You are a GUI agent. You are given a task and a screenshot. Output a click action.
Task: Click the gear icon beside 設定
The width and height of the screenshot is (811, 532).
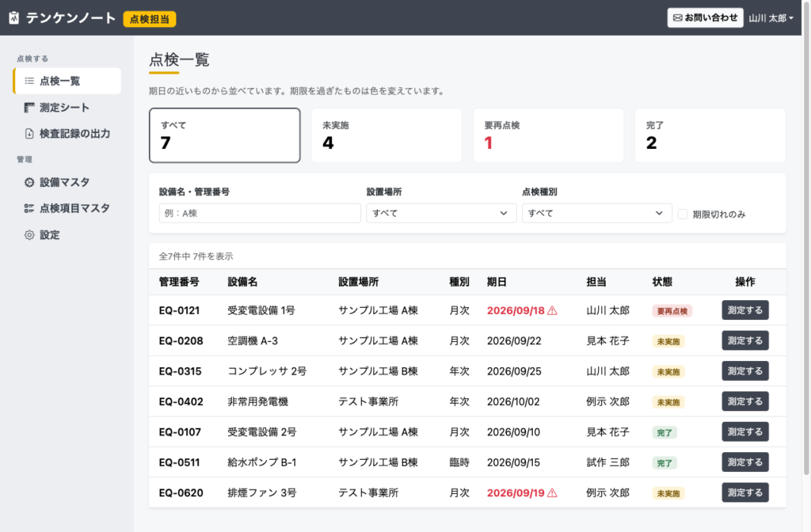point(29,234)
